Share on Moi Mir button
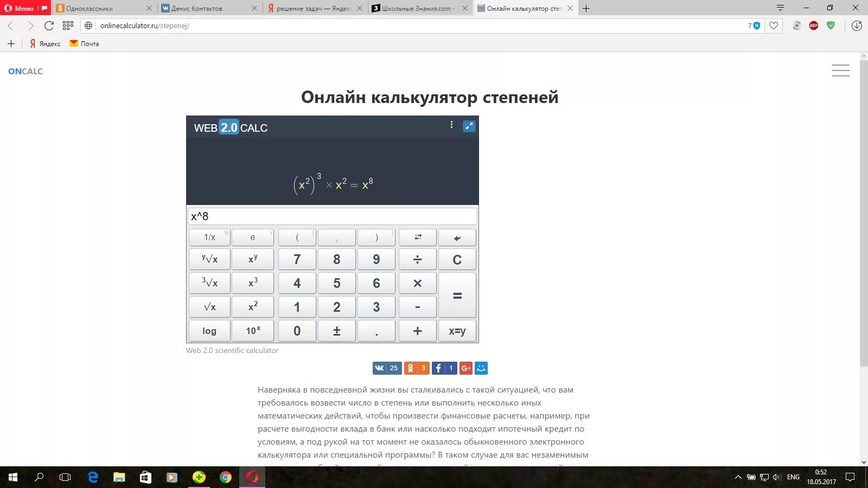The width and height of the screenshot is (868, 488). coord(481,368)
